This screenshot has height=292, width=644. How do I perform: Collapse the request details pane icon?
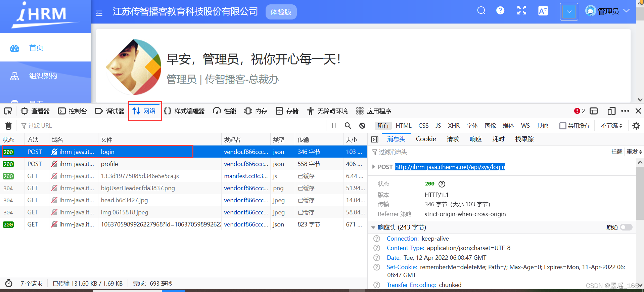pos(375,139)
